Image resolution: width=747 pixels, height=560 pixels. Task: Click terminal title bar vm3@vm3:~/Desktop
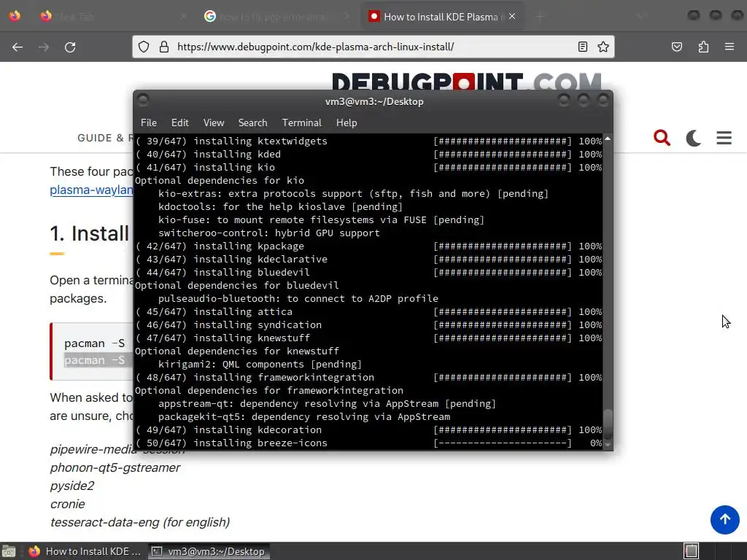pos(374,101)
